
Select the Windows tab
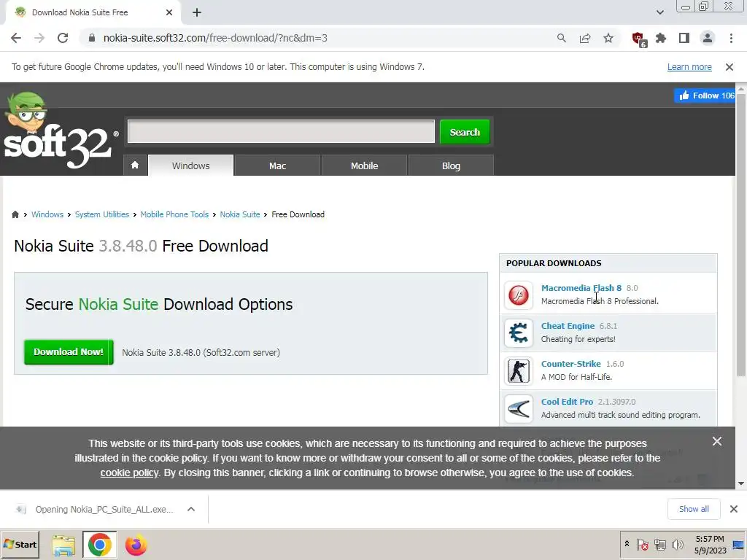190,166
